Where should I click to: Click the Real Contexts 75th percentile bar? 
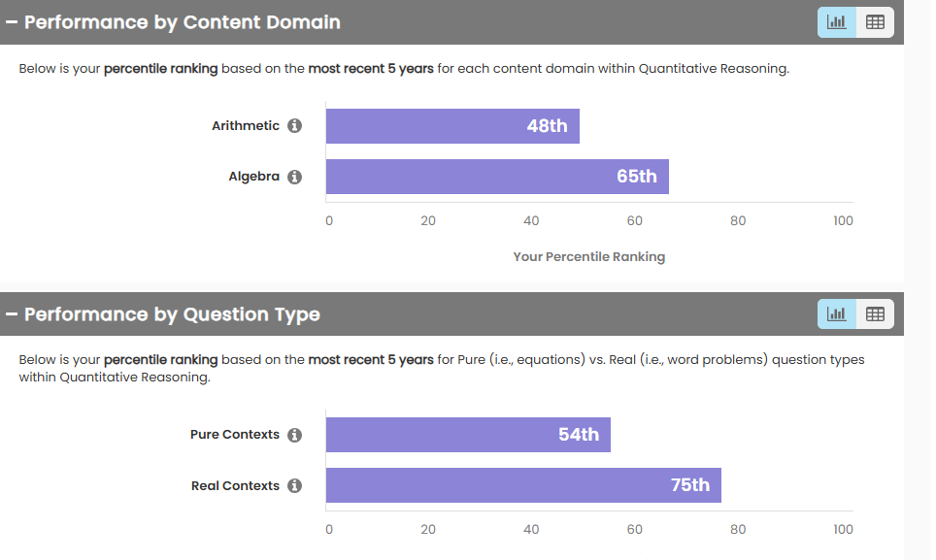coord(523,485)
